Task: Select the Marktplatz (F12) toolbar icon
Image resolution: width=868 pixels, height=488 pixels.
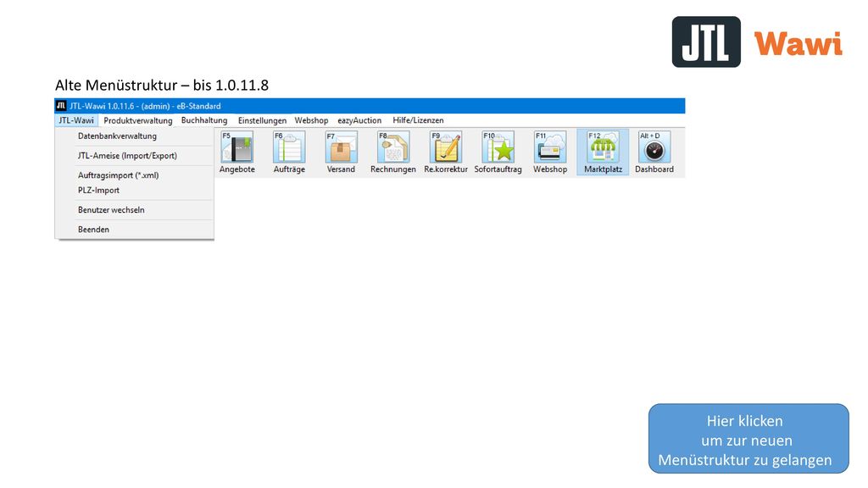Action: click(x=603, y=152)
